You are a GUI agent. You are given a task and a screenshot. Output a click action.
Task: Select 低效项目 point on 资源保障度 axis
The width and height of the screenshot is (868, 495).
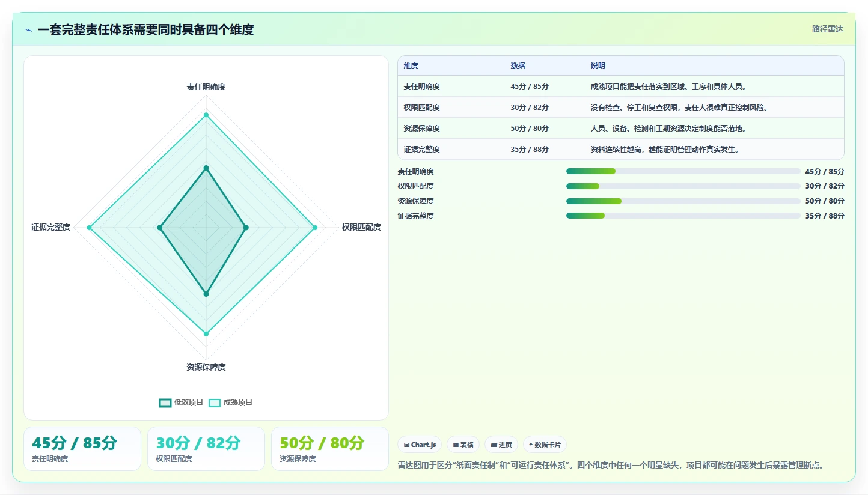(x=206, y=294)
